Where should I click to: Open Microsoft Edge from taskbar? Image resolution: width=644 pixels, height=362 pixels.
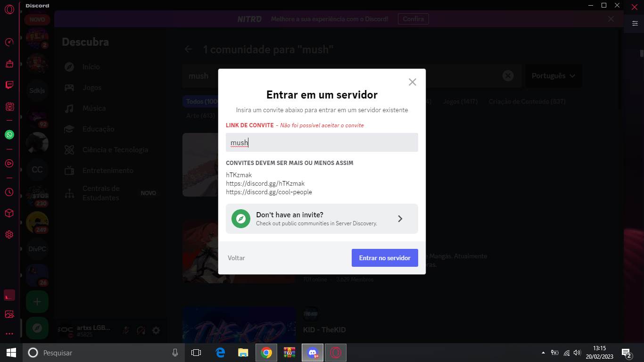[x=220, y=353]
